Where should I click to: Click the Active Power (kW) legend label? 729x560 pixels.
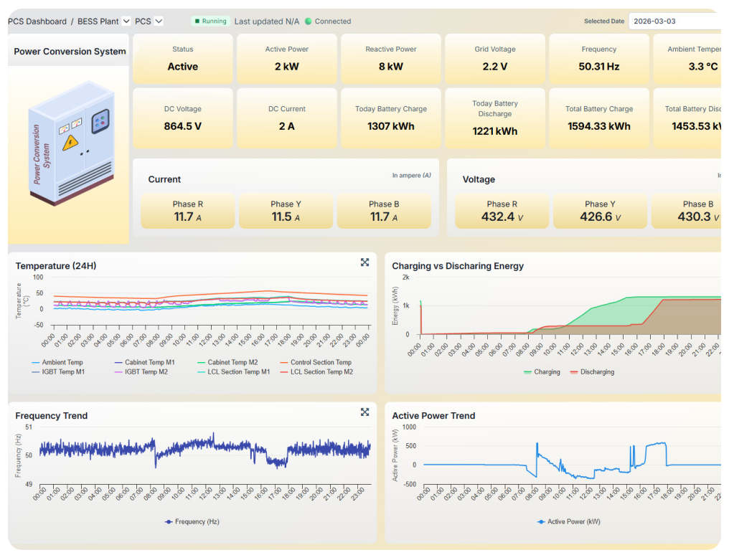[568, 521]
